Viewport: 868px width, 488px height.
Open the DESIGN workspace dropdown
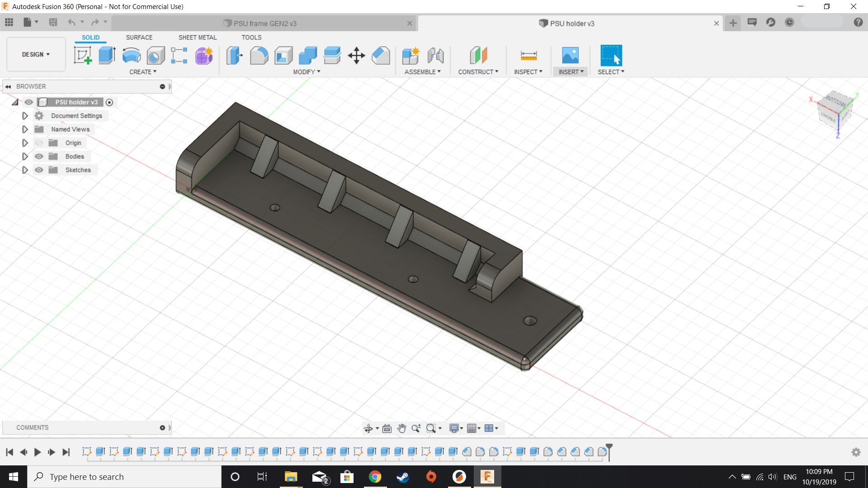click(36, 54)
